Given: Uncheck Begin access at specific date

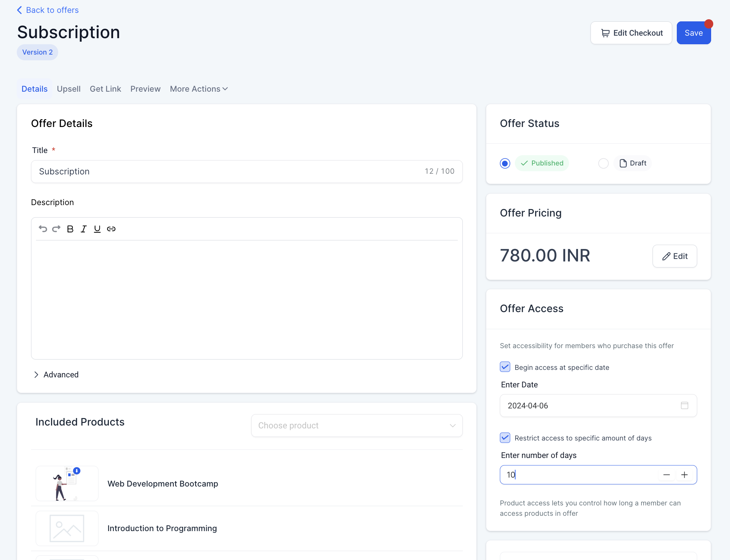Looking at the screenshot, I should pos(505,367).
